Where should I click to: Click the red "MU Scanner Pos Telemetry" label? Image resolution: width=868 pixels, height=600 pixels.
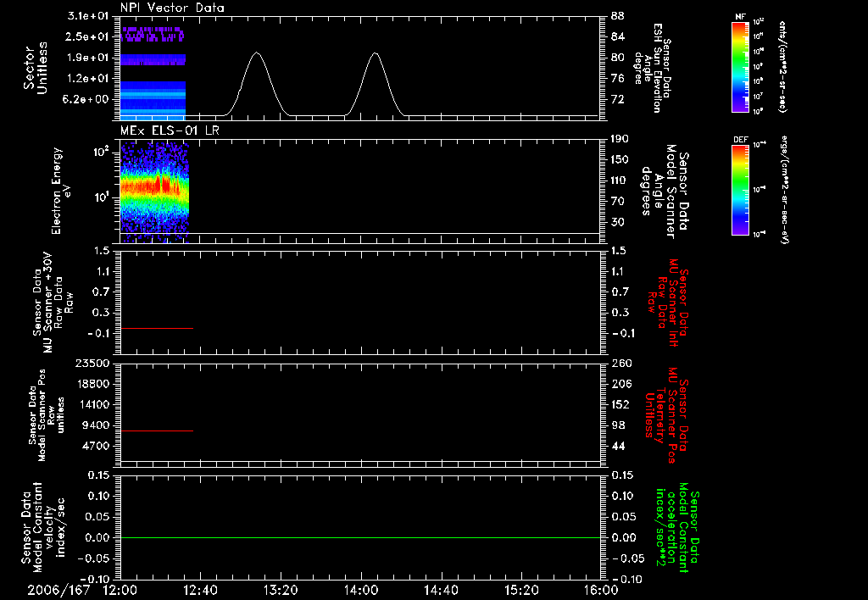point(666,415)
